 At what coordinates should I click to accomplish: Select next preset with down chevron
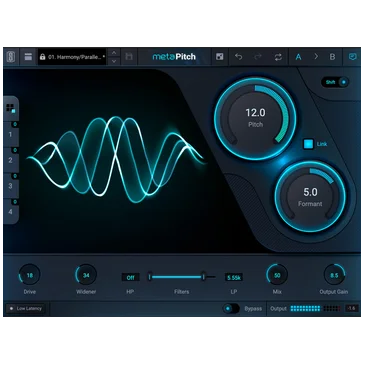114,61
